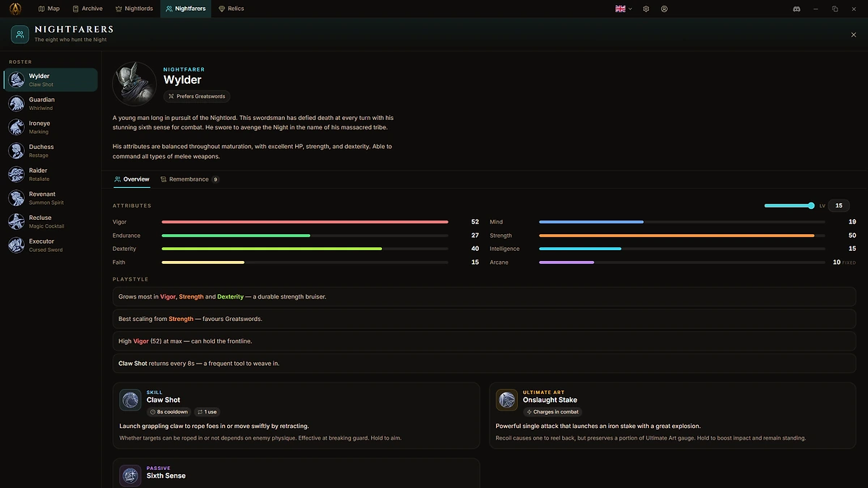Screen dimensions: 868x488
Task: Click the Sixth Sense passive icon
Action: (130, 476)
